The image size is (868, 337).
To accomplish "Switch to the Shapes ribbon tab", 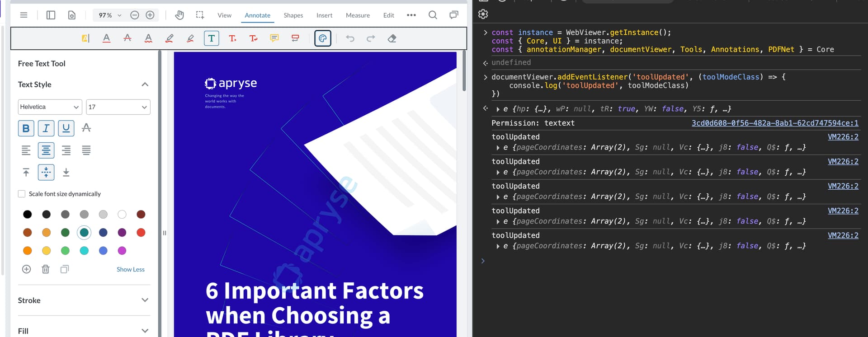I will (x=293, y=15).
